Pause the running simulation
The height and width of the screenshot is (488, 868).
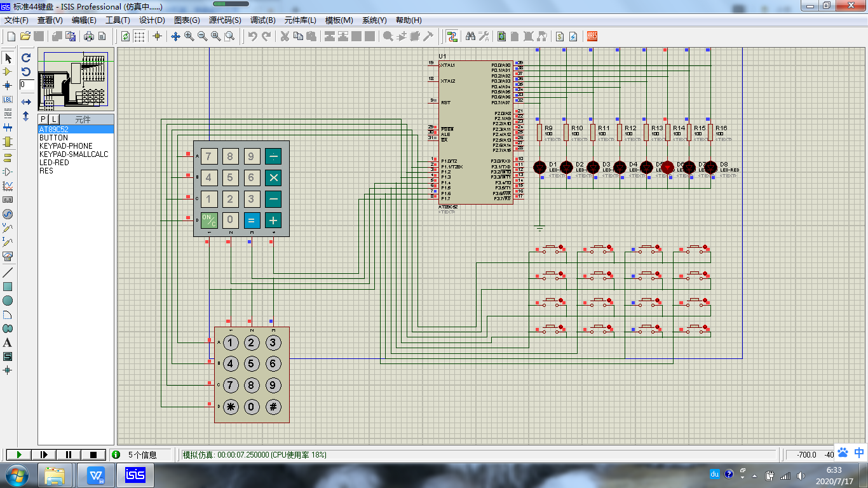coord(69,454)
